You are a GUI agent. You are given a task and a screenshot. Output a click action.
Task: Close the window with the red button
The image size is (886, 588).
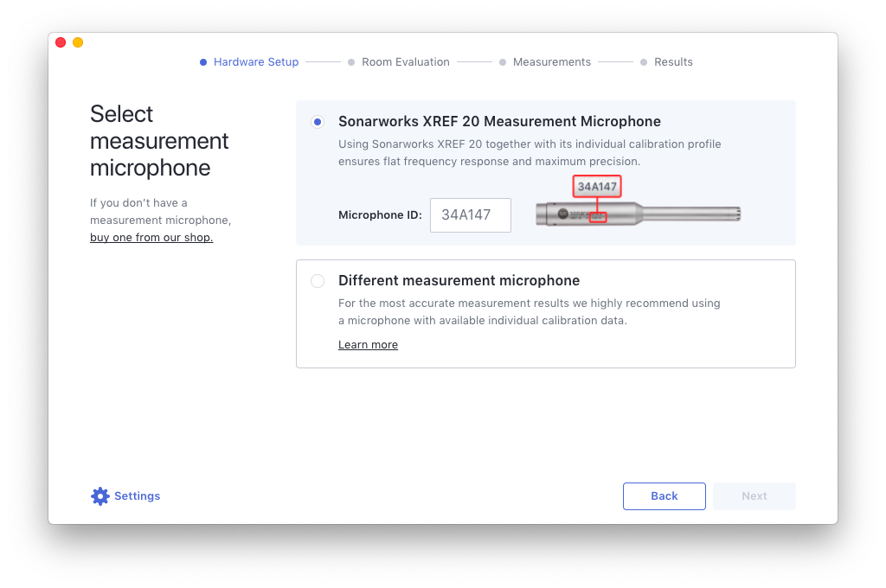tap(61, 42)
